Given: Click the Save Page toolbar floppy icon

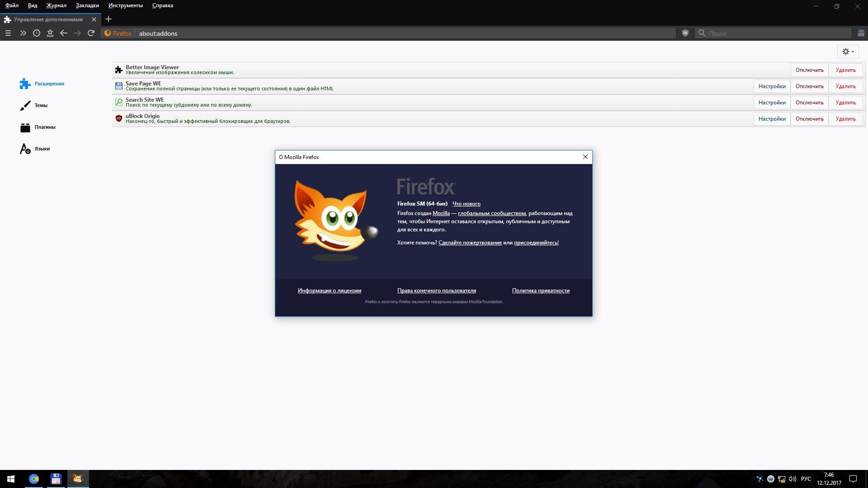Looking at the screenshot, I should [861, 33].
